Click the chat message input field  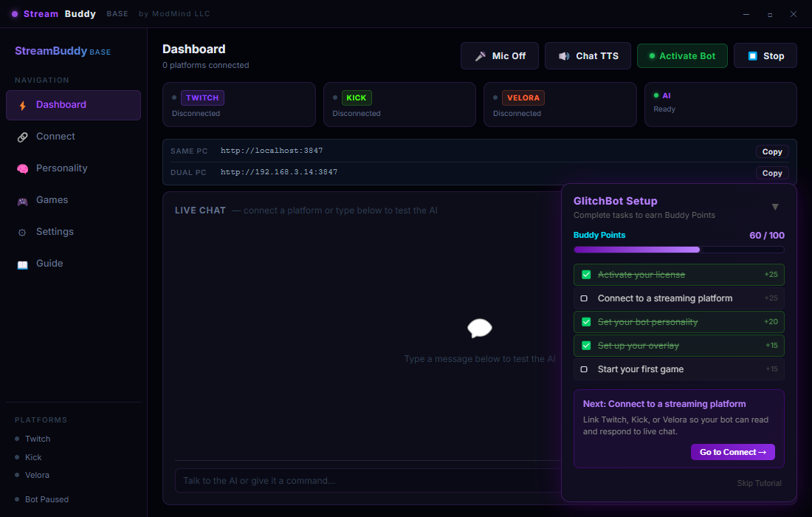[368, 481]
